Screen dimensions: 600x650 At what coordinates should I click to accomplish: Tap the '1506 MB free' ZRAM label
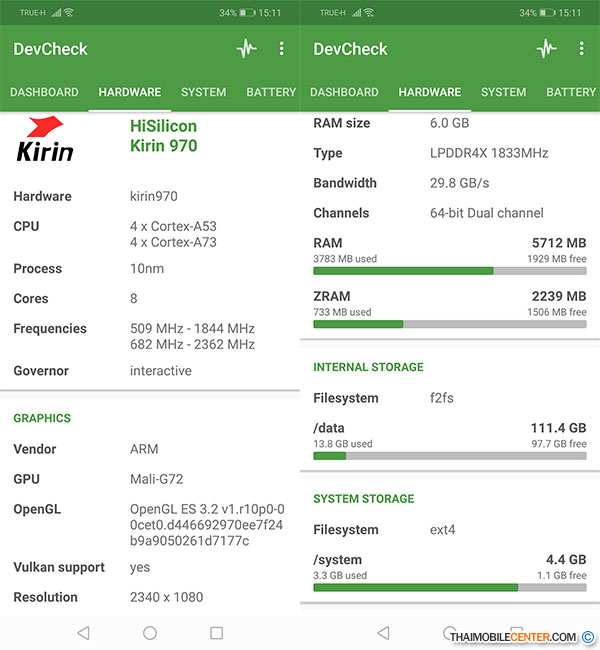557,312
